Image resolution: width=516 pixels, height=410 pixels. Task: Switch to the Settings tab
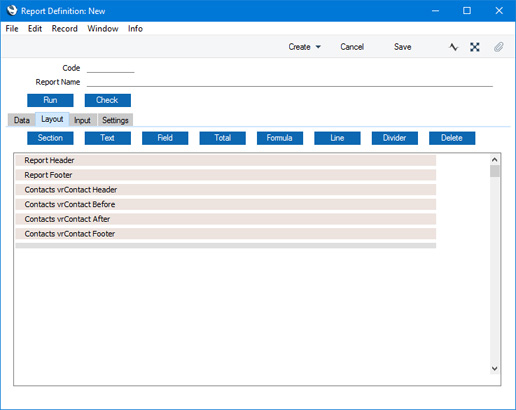click(x=115, y=120)
